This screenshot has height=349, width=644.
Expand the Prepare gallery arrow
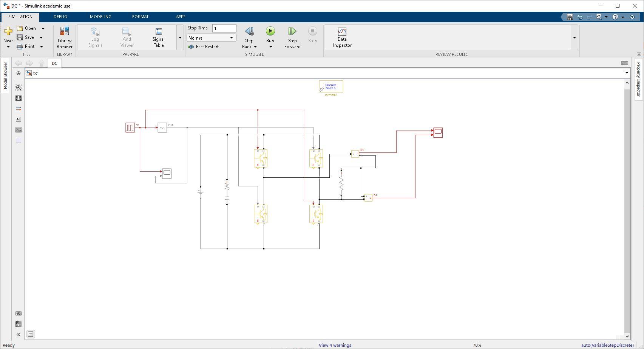tap(180, 37)
